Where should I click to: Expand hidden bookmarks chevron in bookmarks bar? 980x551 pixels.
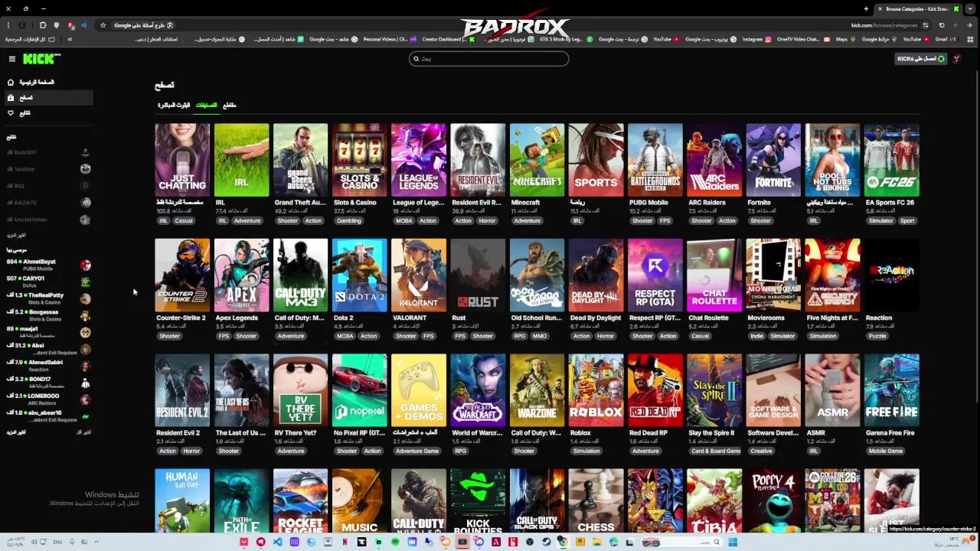(70, 39)
